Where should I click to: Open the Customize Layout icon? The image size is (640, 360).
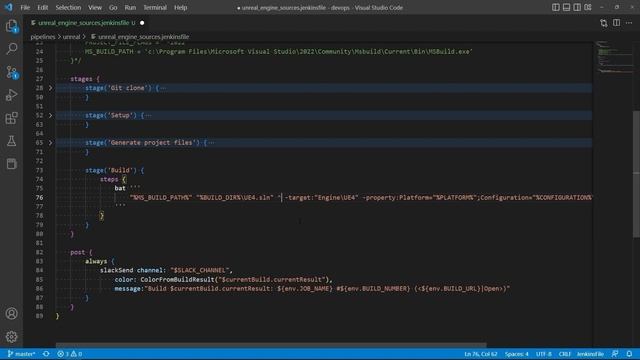(588, 7)
